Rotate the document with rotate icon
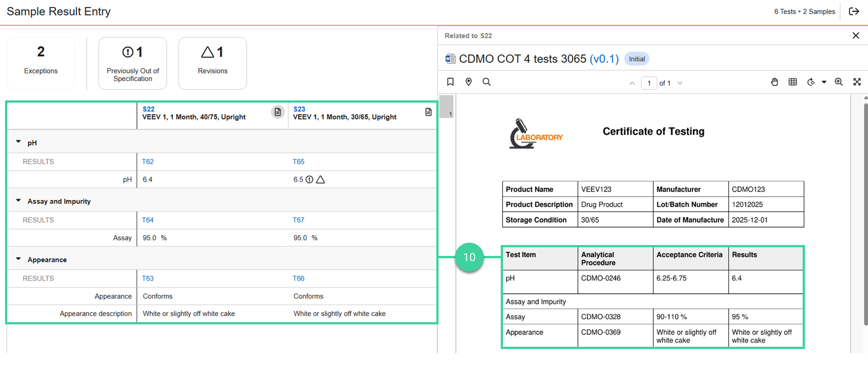Viewport: 868px width, 365px height. click(x=811, y=82)
